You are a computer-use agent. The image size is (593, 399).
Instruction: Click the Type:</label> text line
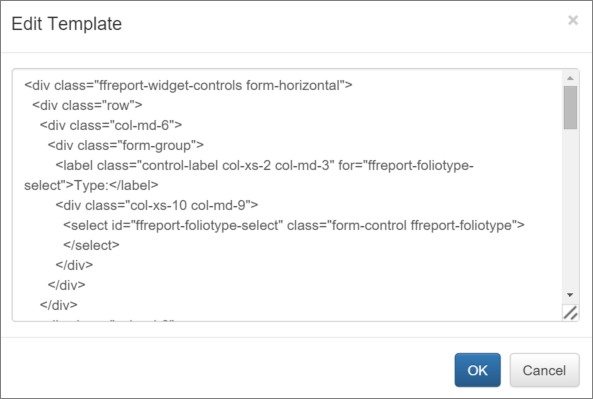pyautogui.click(x=91, y=185)
